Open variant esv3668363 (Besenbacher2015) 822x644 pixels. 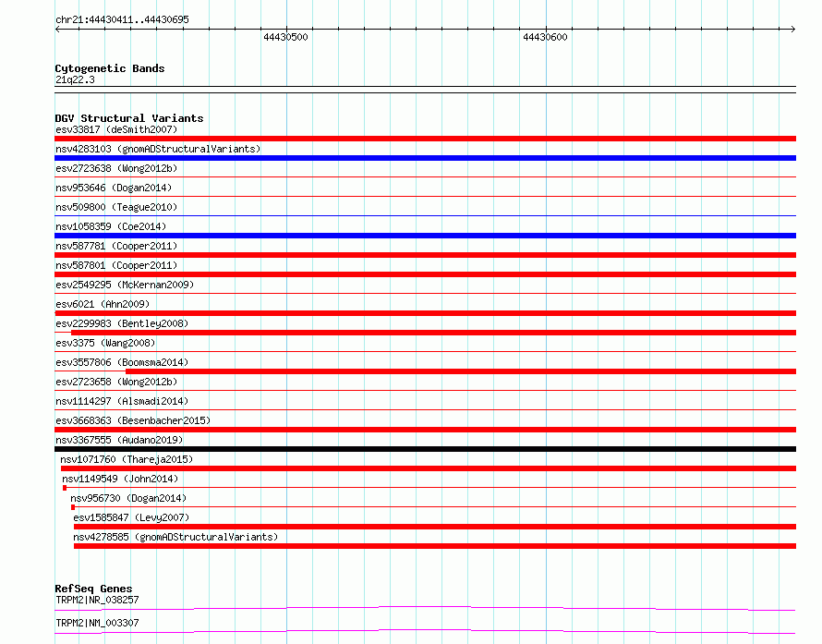133,420
